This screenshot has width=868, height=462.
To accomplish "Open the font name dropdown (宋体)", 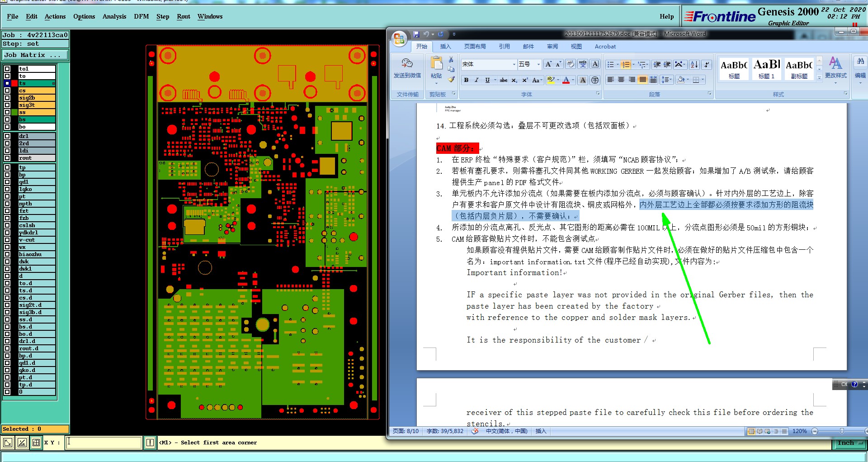I will [x=514, y=64].
